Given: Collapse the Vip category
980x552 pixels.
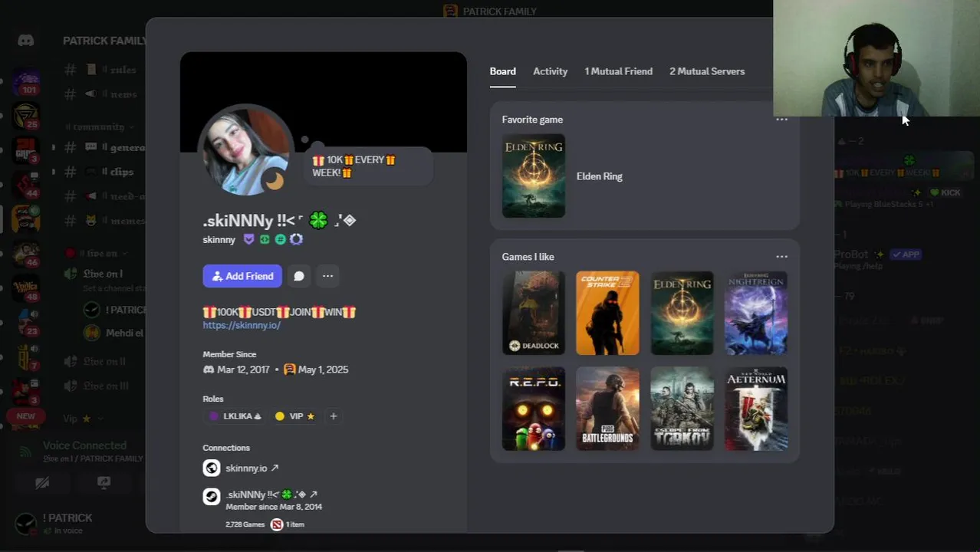Looking at the screenshot, I should 83,419.
